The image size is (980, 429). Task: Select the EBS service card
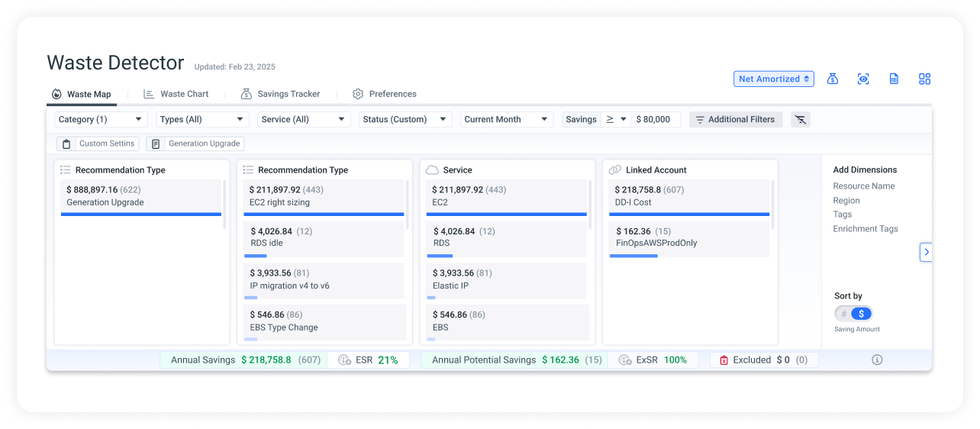tap(507, 321)
